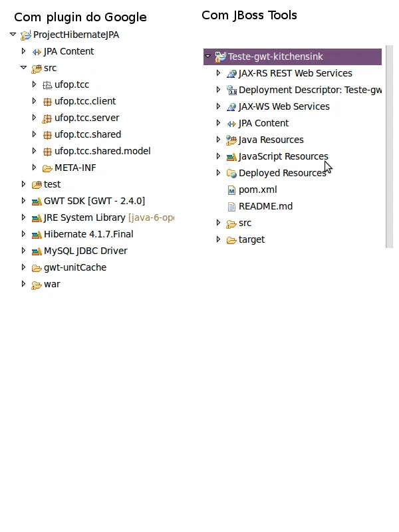
Task: Expand JPA Content under ProjectHibernateJPA
Action: tap(23, 51)
